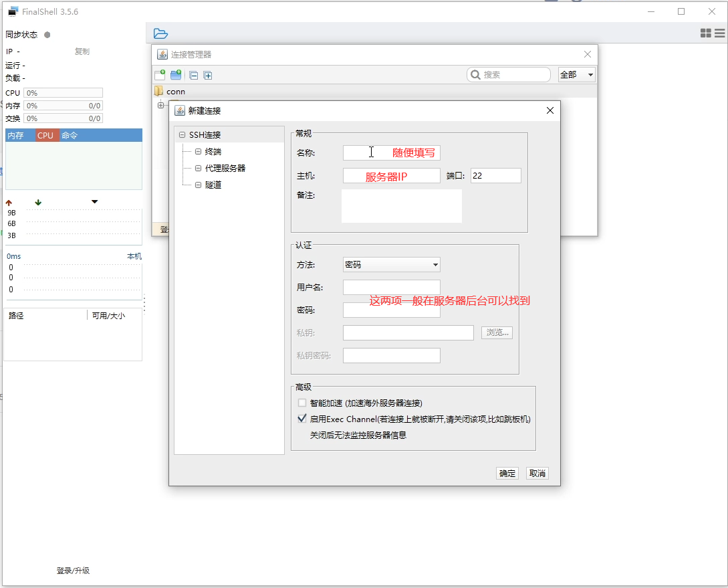Click the 取消 button
728x588 pixels.
[x=537, y=474]
